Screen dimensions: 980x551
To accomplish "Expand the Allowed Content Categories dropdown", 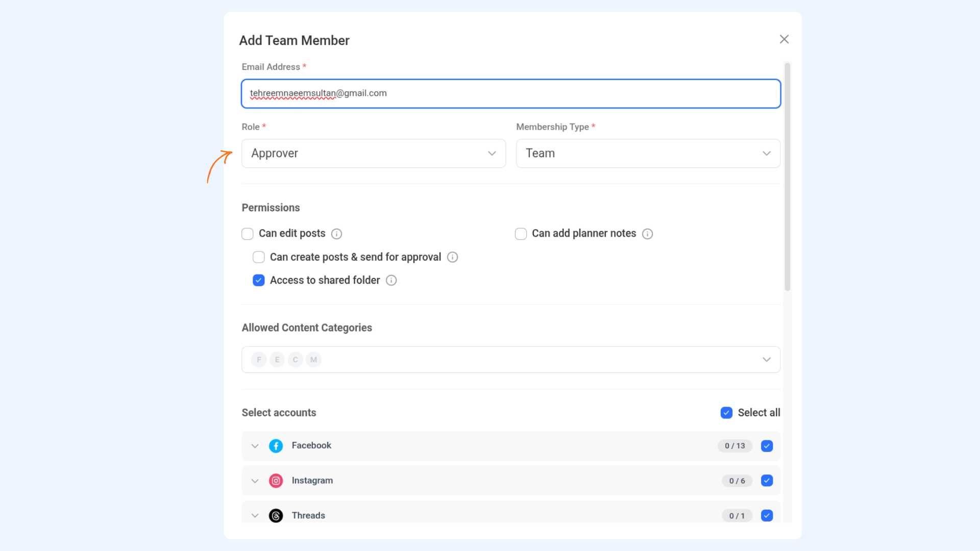I will point(510,360).
